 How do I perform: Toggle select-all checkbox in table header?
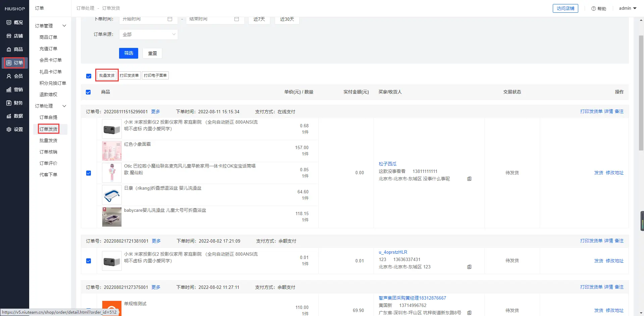click(x=88, y=92)
